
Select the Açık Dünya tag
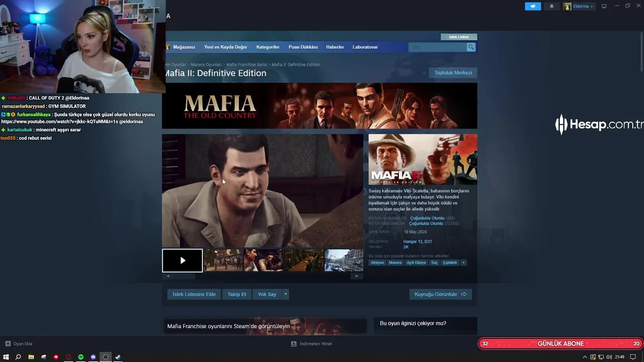click(416, 262)
